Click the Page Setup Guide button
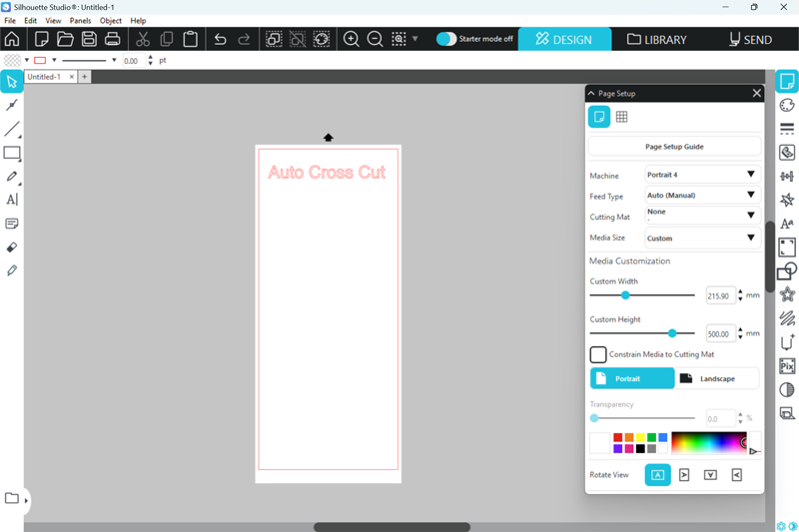The height and width of the screenshot is (532, 799). tap(674, 147)
